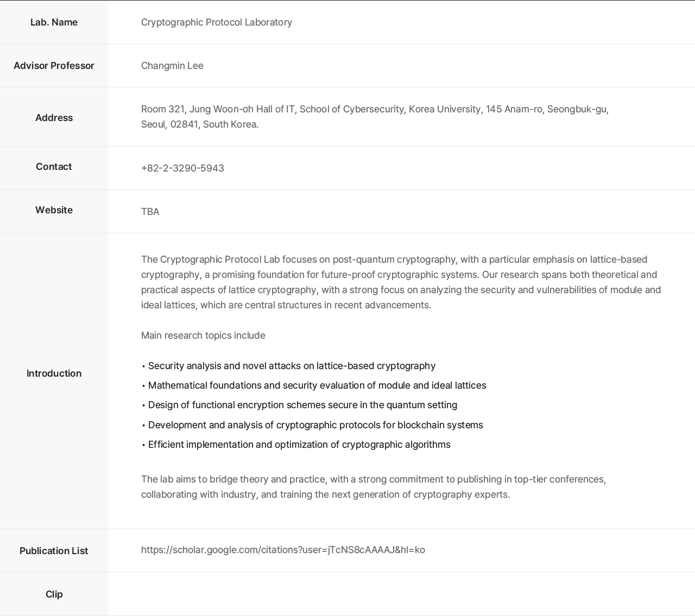This screenshot has width=695, height=616.
Task: Click the 'Security analysis and novel attacks' bullet
Action: coord(292,366)
